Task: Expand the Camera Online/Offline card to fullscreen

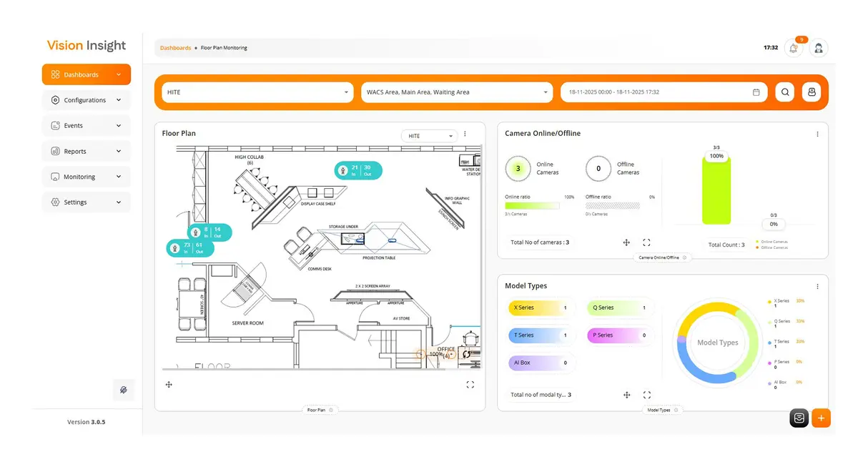Action: pyautogui.click(x=646, y=243)
